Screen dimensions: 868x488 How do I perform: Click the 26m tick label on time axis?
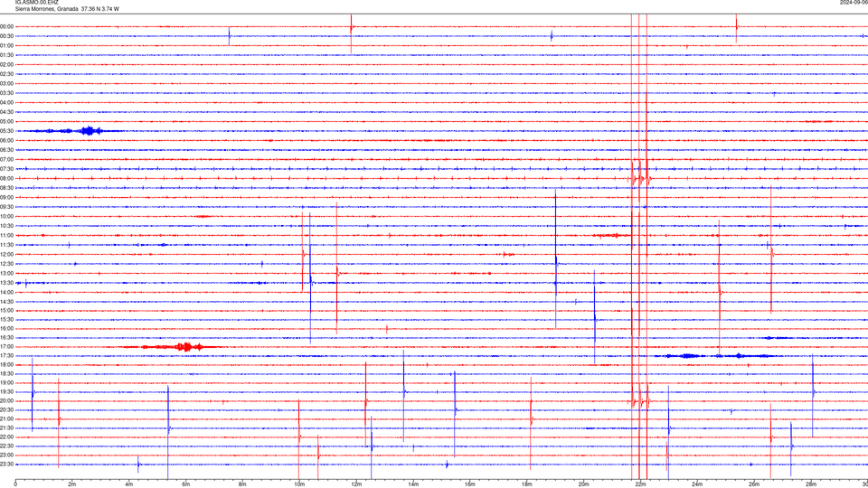pyautogui.click(x=754, y=484)
